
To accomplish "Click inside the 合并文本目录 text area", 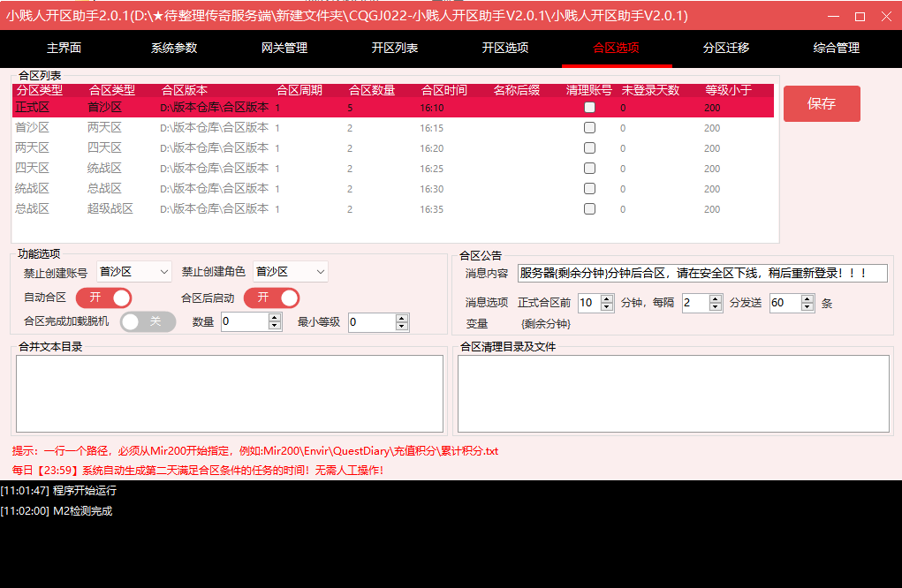I will (x=230, y=394).
